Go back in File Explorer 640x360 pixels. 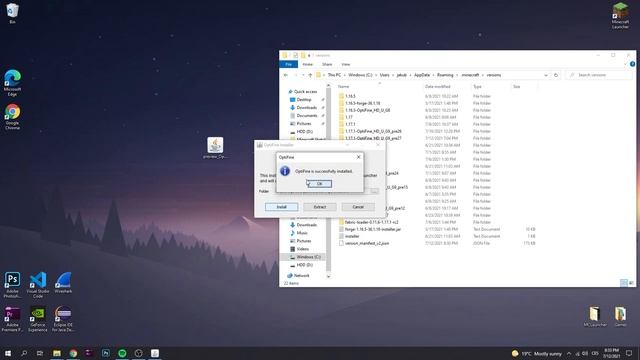[286, 75]
